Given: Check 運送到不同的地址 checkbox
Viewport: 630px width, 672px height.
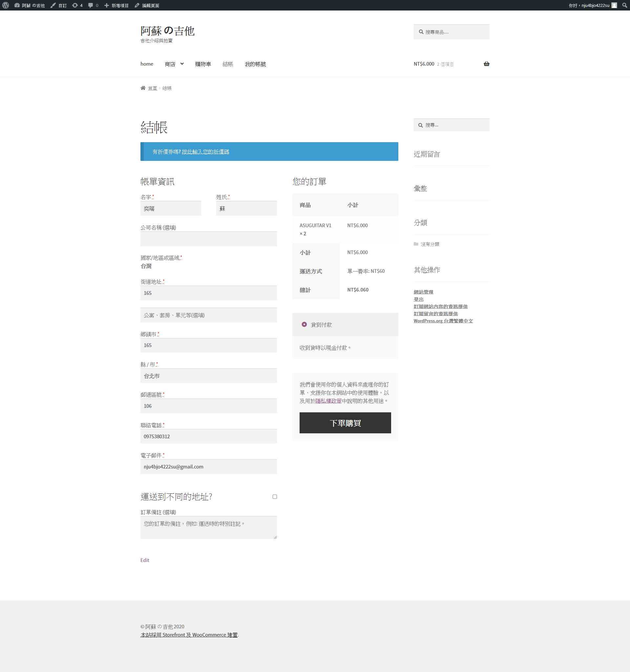Looking at the screenshot, I should tap(275, 497).
